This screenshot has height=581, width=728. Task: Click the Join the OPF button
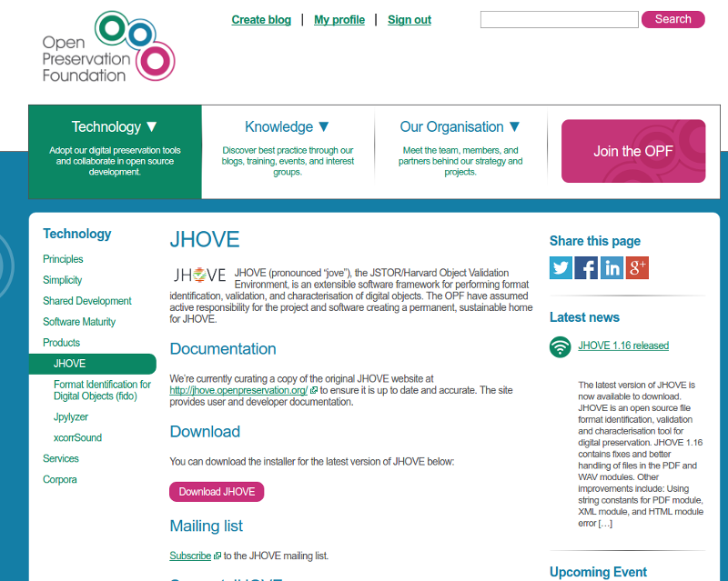[633, 151]
